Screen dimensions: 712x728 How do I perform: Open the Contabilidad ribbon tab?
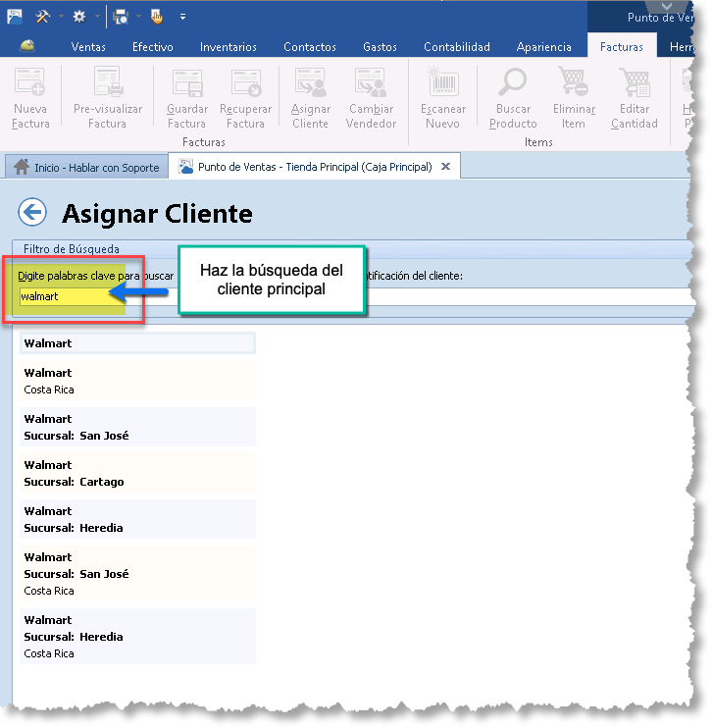click(457, 47)
